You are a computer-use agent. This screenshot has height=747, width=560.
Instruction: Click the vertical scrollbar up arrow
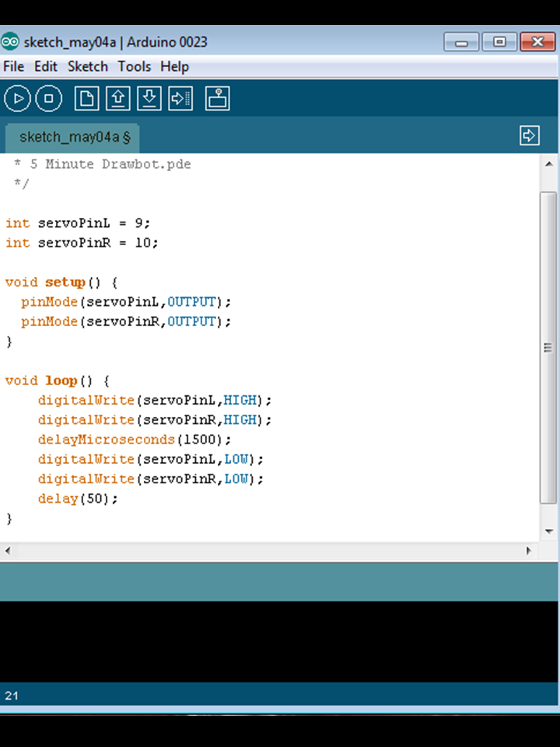point(548,164)
